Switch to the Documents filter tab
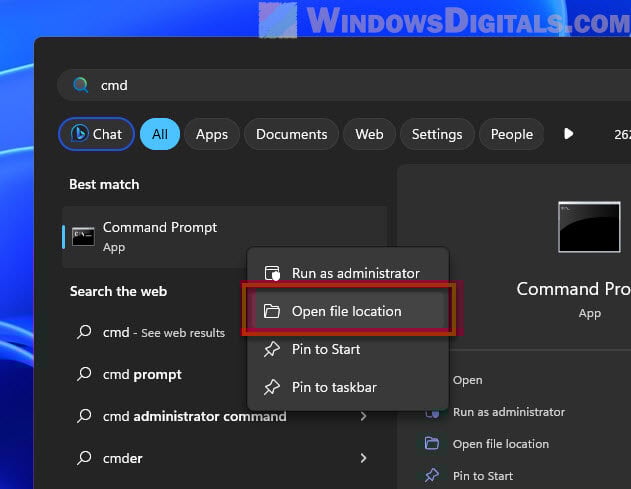The image size is (631, 489). coord(291,134)
